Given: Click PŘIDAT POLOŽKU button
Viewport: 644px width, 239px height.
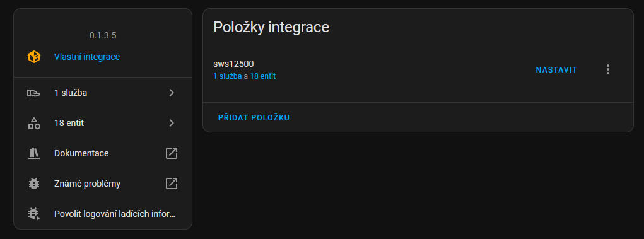Looking at the screenshot, I should click(x=254, y=117).
